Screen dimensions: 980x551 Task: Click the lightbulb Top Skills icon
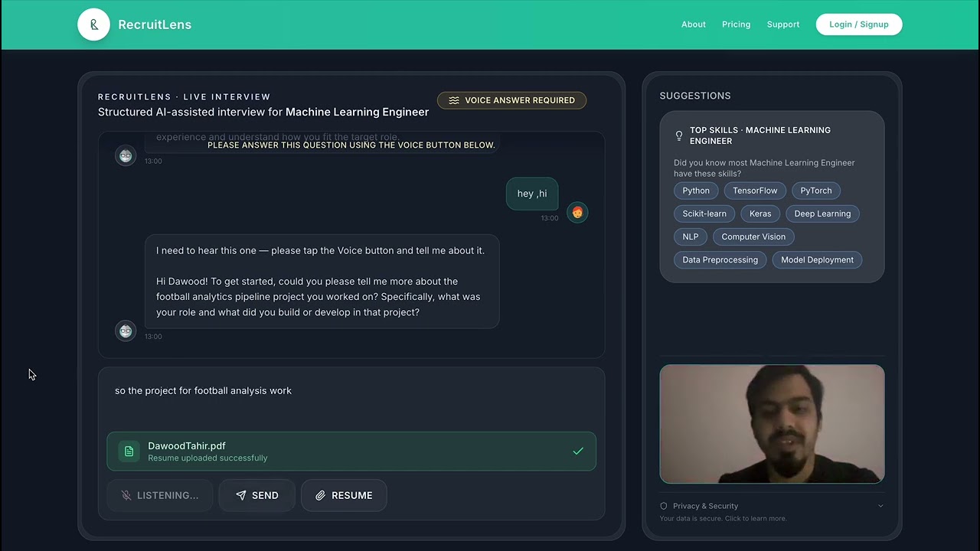click(x=678, y=135)
